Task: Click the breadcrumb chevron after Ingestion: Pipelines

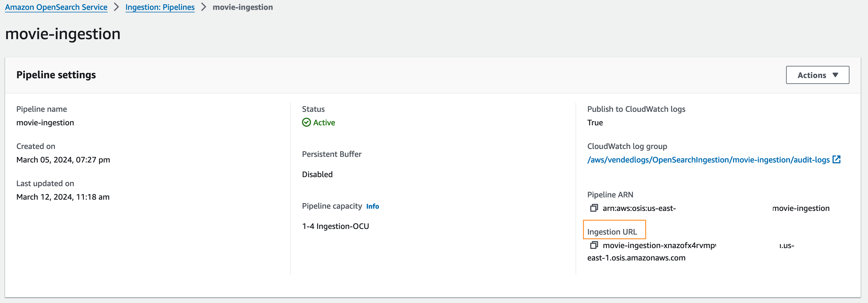Action: [203, 7]
